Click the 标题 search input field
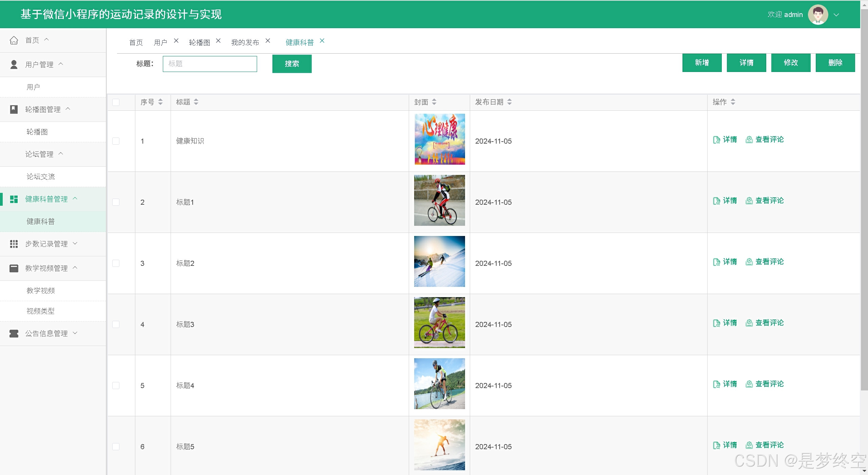The width and height of the screenshot is (868, 475). (210, 64)
